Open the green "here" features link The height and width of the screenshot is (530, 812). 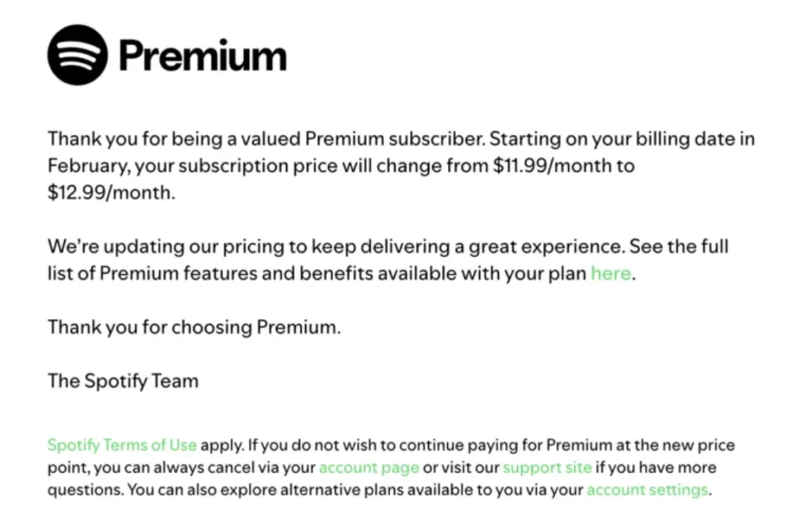point(611,274)
